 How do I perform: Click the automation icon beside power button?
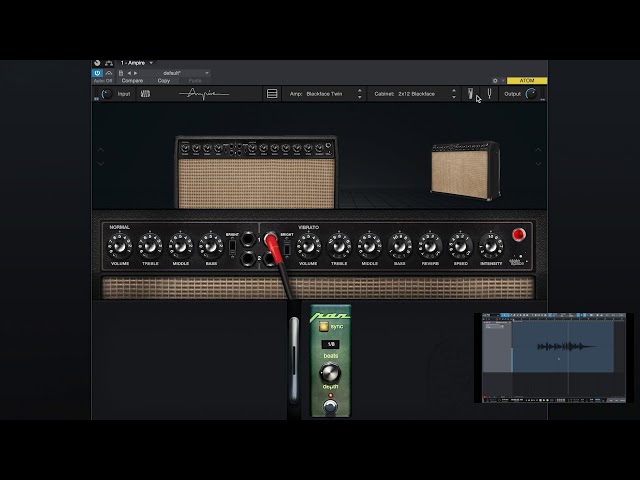click(109, 73)
